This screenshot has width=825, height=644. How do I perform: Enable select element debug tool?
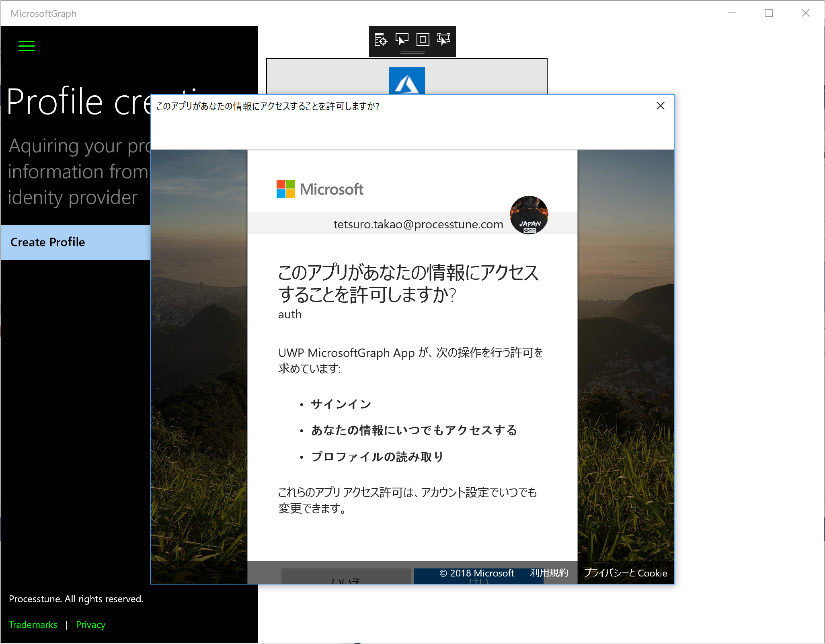402,39
